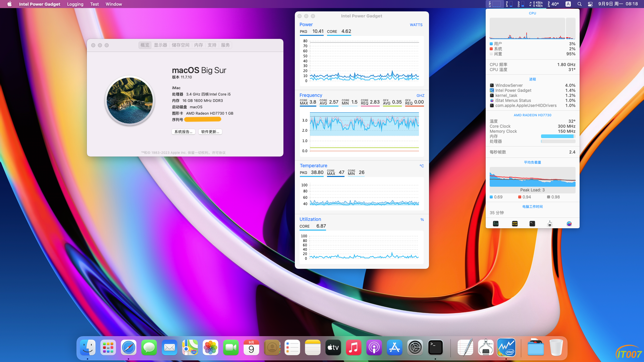Open Calendar from the Dock
Screen dimensions: 644x362
click(x=251, y=348)
